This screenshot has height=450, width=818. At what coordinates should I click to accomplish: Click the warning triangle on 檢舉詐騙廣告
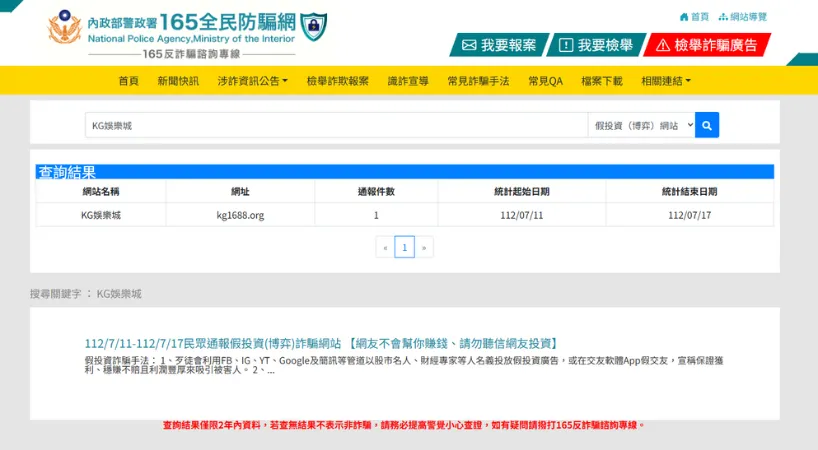pyautogui.click(x=663, y=45)
